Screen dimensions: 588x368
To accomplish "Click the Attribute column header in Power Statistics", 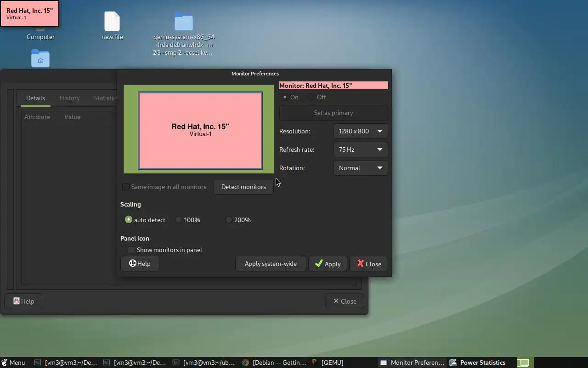I will 37,117.
